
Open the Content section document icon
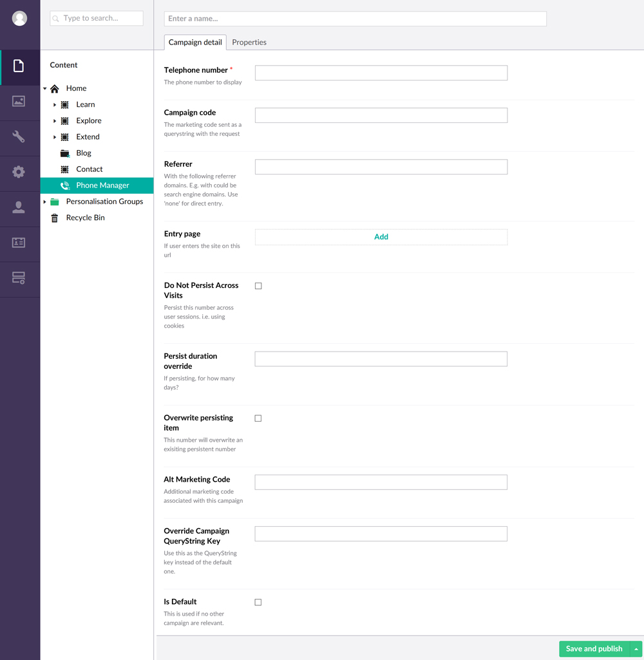tap(19, 66)
